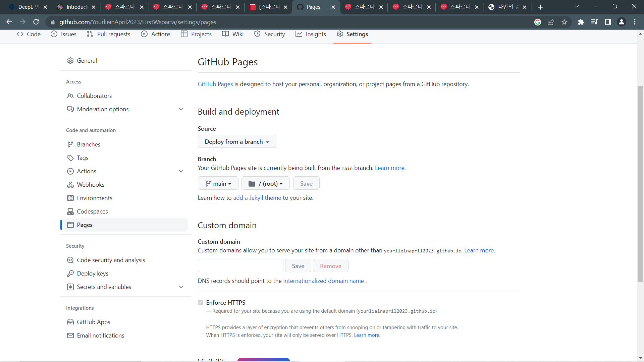
Task: Select the Settings tab
Action: (352, 34)
